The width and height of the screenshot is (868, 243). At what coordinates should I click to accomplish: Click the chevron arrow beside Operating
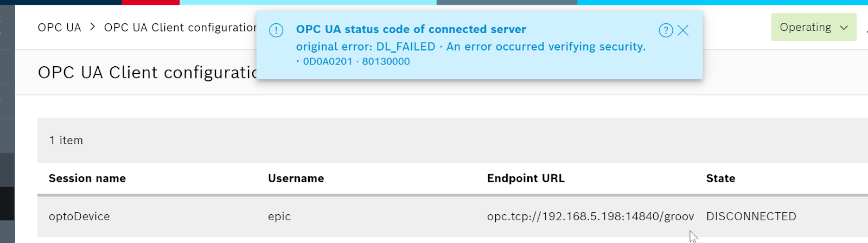844,28
